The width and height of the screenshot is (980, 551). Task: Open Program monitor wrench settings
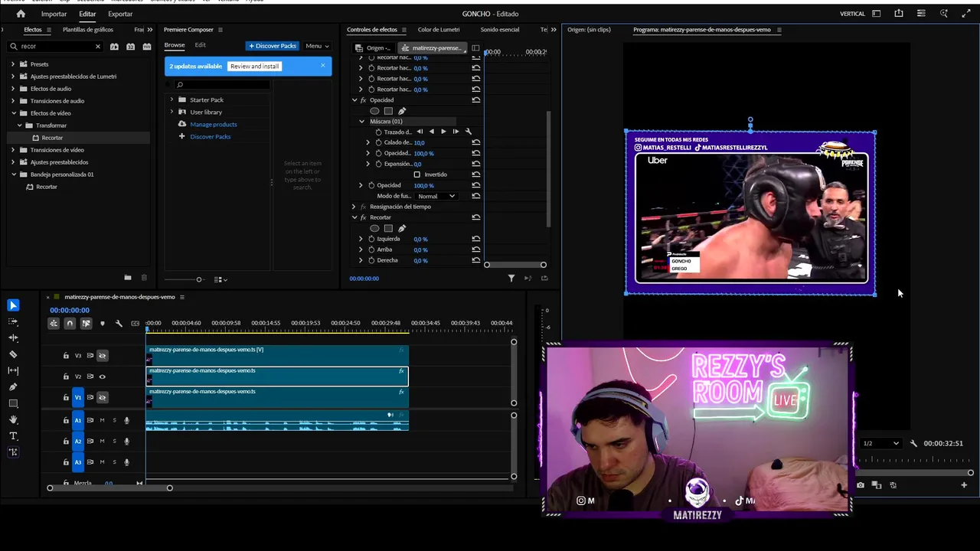(913, 443)
